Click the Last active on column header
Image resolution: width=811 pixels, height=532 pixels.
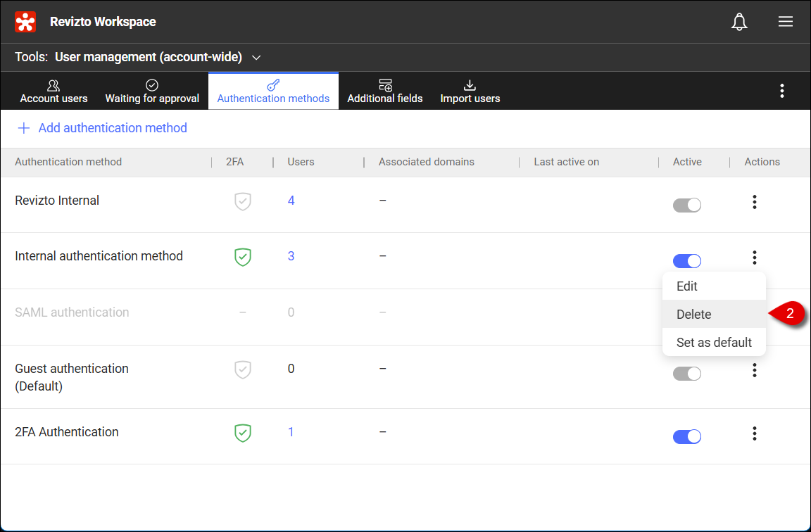566,162
